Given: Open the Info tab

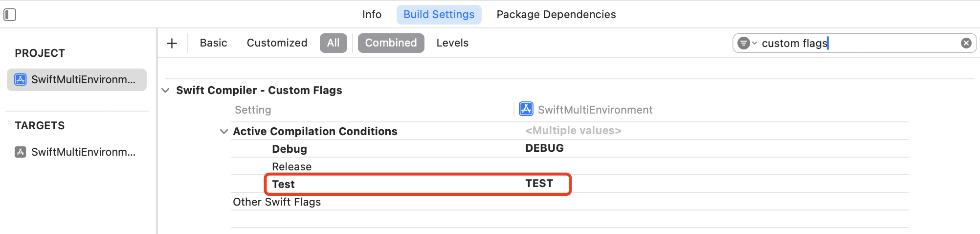Looking at the screenshot, I should pyautogui.click(x=372, y=15).
